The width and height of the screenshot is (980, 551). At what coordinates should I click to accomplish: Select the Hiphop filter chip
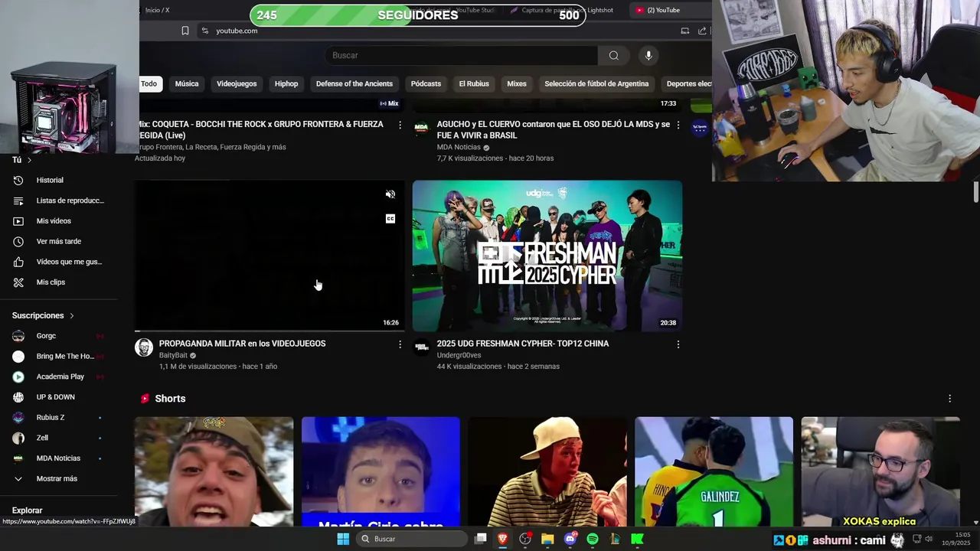pos(286,83)
